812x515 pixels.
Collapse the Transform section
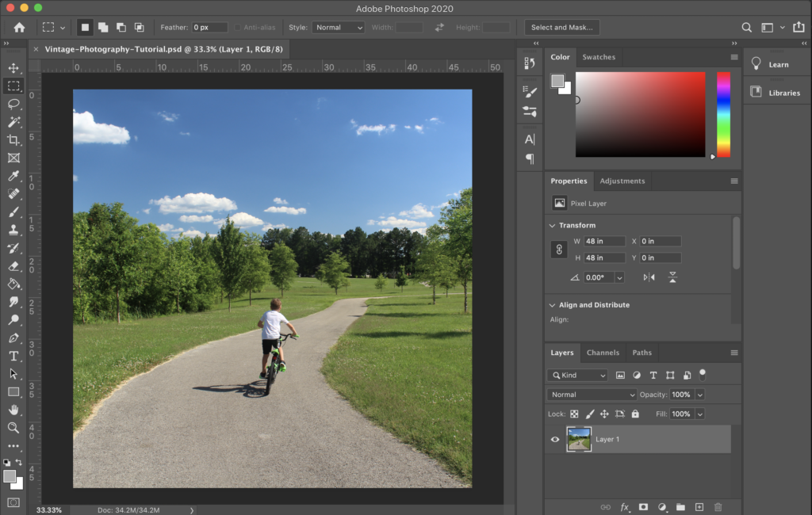click(x=552, y=225)
